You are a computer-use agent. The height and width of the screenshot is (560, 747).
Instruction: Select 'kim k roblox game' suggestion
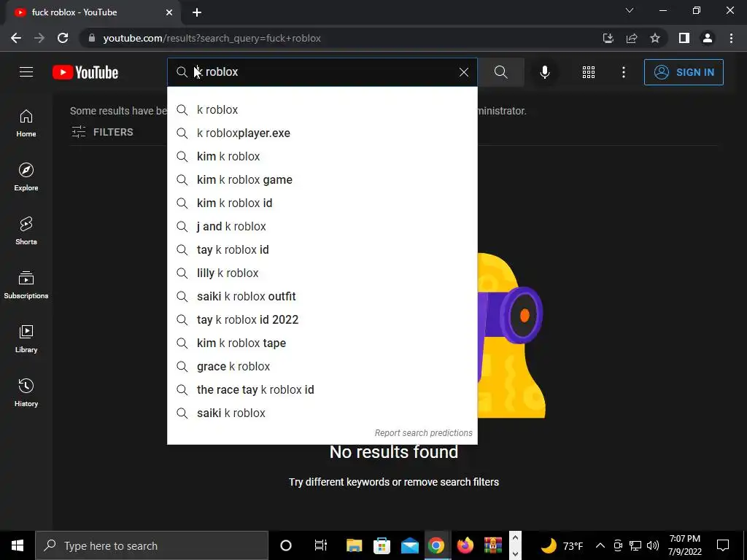pyautogui.click(x=322, y=179)
